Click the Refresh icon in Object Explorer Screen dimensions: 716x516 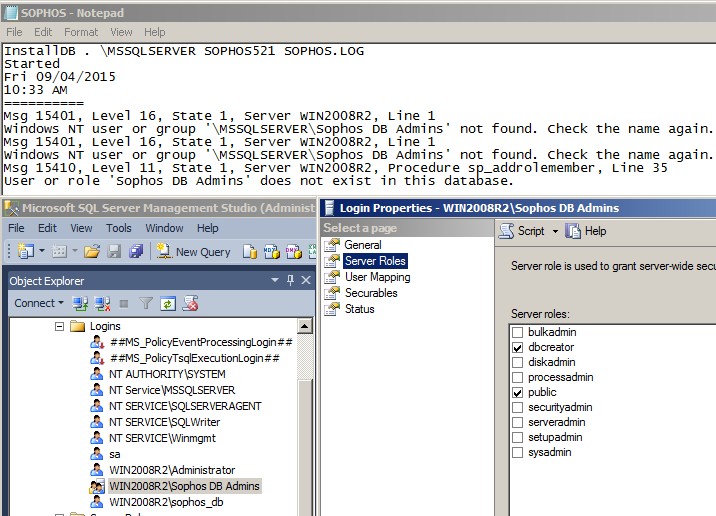click(x=168, y=304)
